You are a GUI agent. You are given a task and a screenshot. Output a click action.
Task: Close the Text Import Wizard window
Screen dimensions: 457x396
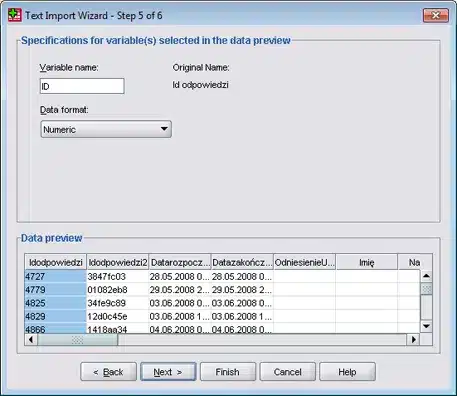pos(435,15)
